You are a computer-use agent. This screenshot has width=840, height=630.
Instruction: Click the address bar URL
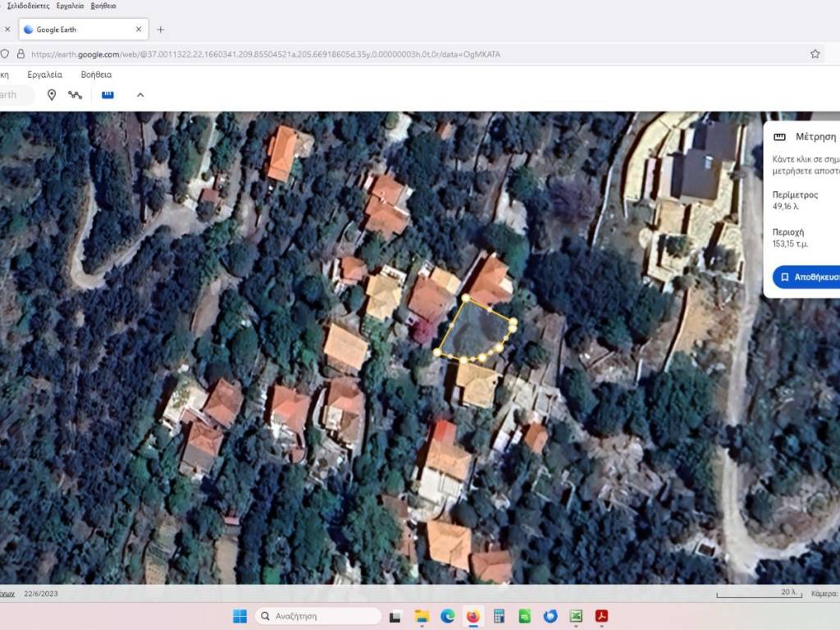[262, 54]
